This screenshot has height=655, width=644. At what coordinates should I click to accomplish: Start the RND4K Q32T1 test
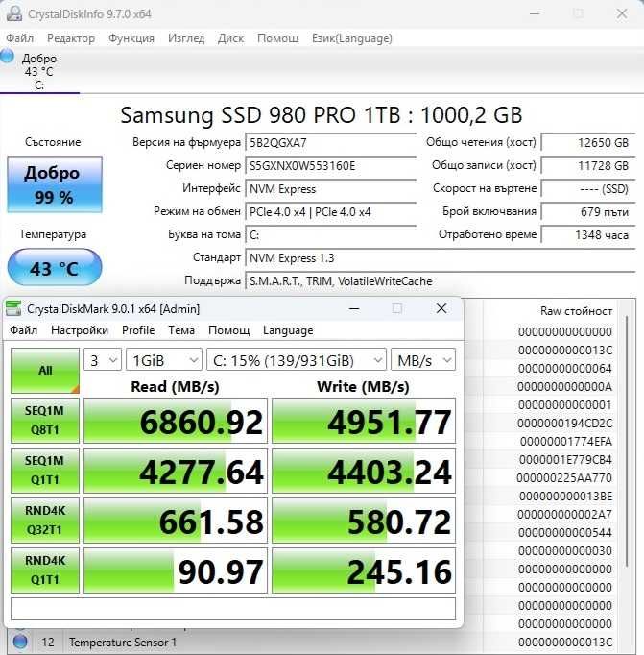pyautogui.click(x=45, y=521)
